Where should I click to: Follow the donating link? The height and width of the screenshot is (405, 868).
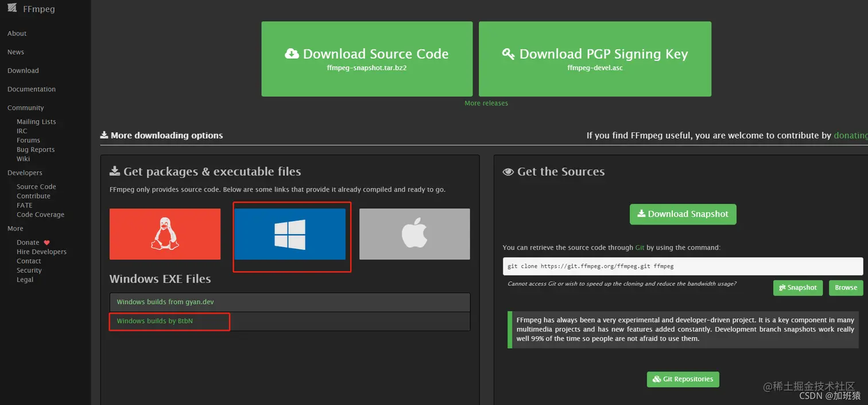click(x=850, y=136)
